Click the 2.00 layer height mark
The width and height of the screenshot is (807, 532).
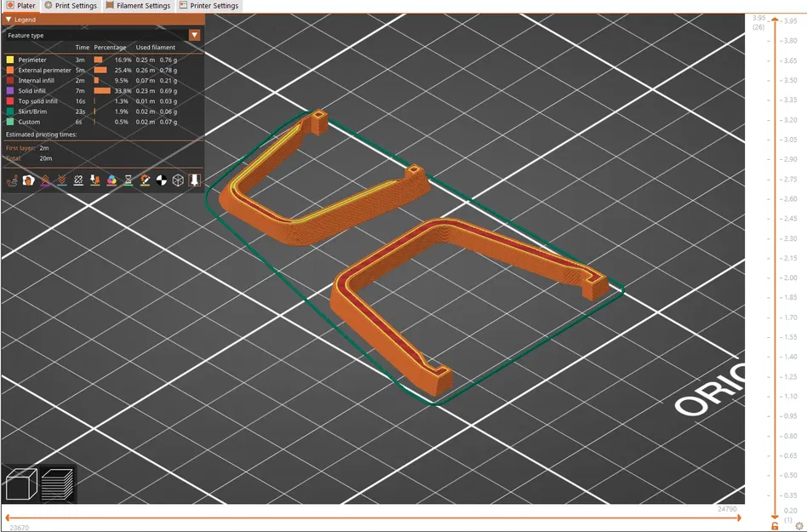(x=791, y=277)
